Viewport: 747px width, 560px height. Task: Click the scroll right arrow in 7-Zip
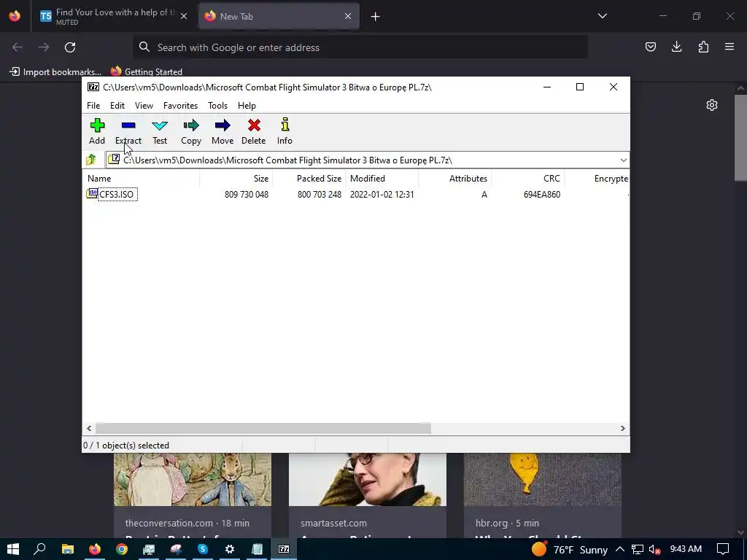622,429
